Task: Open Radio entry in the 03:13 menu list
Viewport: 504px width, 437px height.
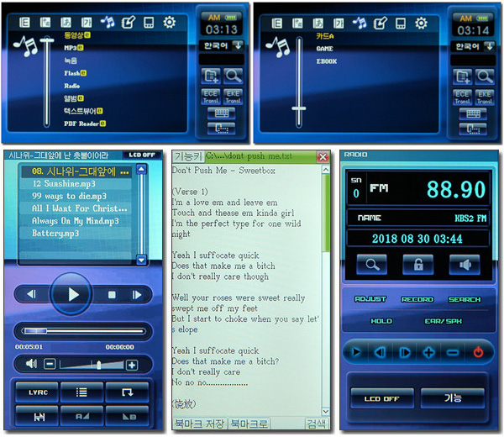Action: [72, 86]
